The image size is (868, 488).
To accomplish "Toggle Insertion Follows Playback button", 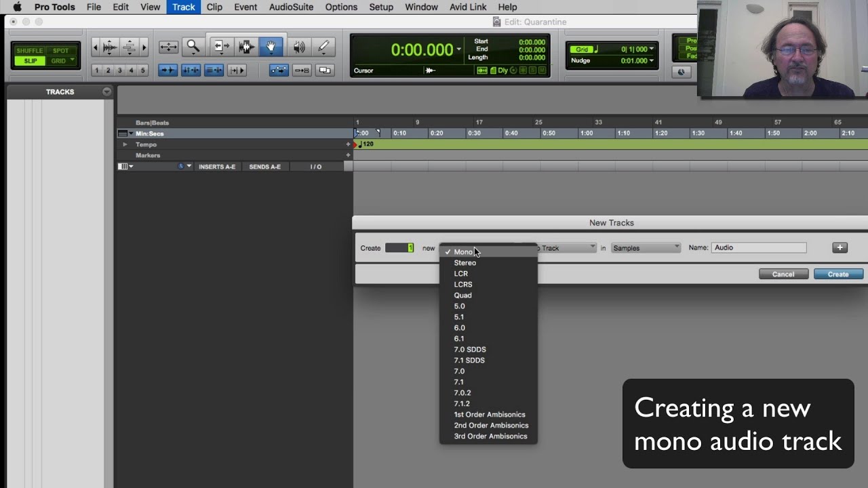I will coord(237,70).
